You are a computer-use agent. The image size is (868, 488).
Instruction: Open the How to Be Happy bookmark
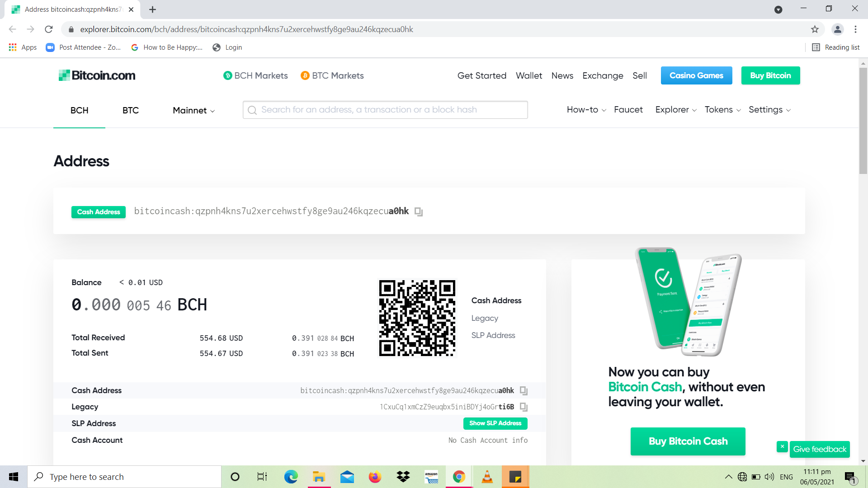[x=167, y=47]
